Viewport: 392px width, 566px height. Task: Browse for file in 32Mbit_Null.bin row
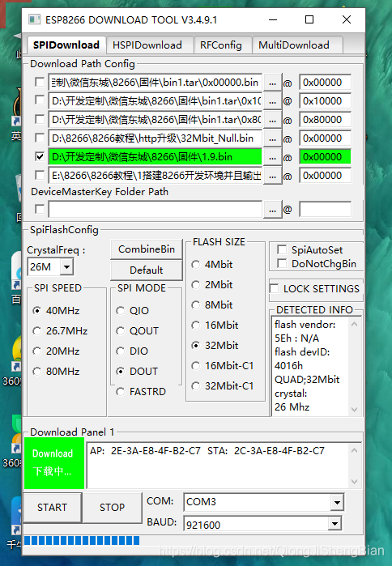pos(272,138)
